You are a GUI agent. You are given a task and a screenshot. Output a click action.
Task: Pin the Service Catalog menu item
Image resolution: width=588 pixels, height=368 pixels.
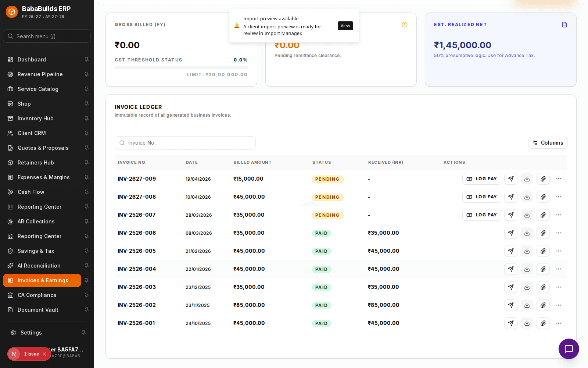tap(87, 89)
